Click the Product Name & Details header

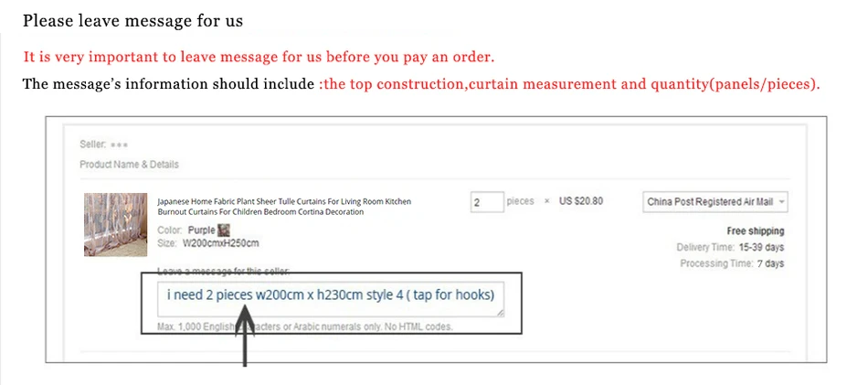coord(129,165)
